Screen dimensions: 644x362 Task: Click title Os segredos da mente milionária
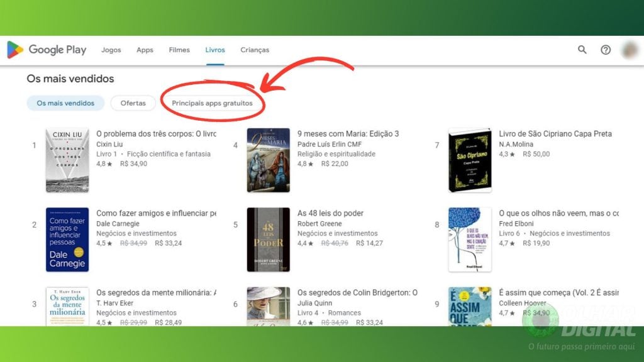click(156, 293)
